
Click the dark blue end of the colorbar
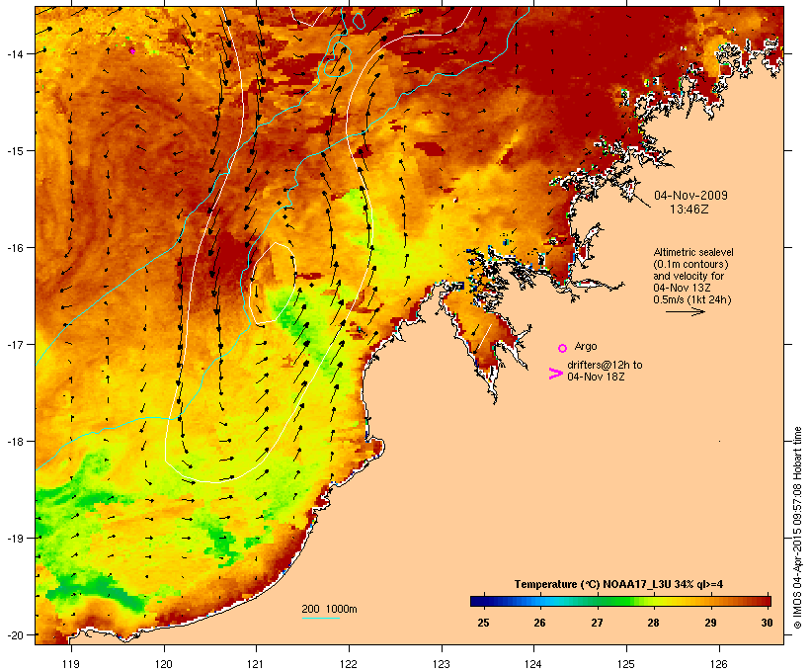476,601
